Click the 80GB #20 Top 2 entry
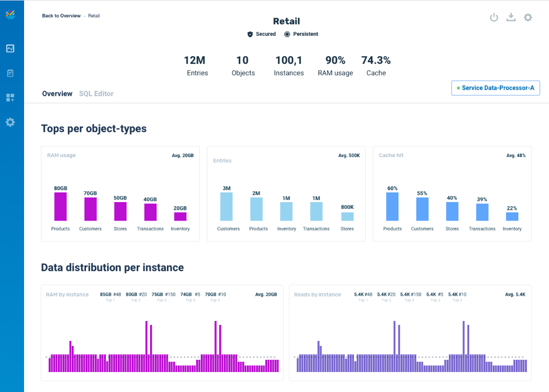 [136, 297]
